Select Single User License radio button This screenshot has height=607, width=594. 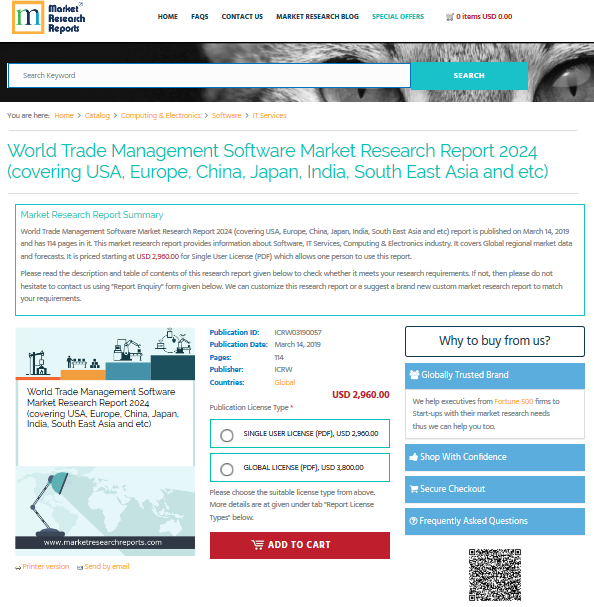(227, 435)
